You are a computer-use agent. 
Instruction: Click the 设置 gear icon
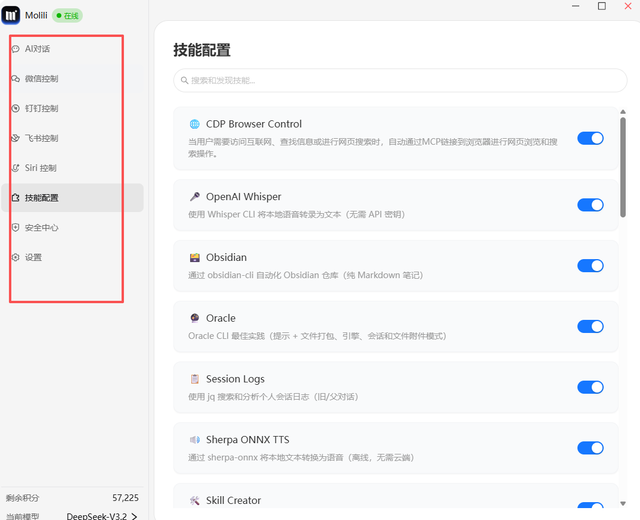pyautogui.click(x=16, y=258)
